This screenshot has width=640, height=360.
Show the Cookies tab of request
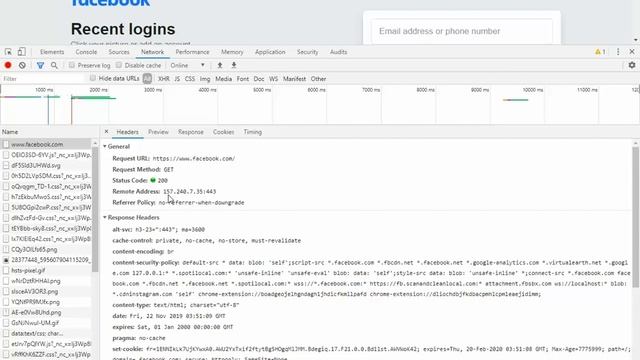pos(223,132)
